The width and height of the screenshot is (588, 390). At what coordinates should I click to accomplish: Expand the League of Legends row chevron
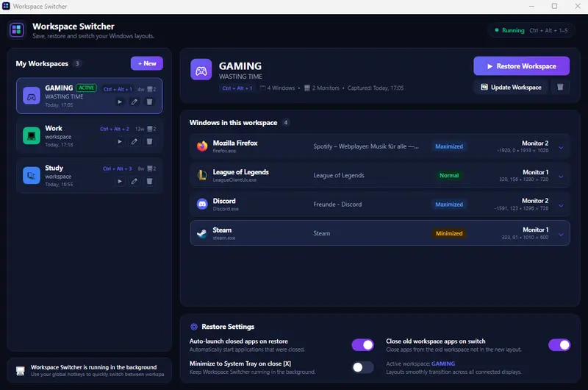pyautogui.click(x=561, y=177)
